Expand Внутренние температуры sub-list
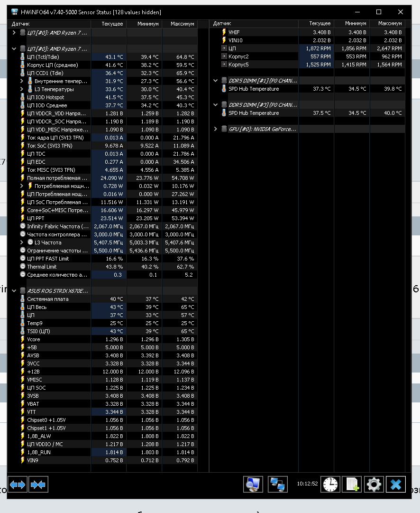Screen dimensions: 420x513 tap(22, 81)
